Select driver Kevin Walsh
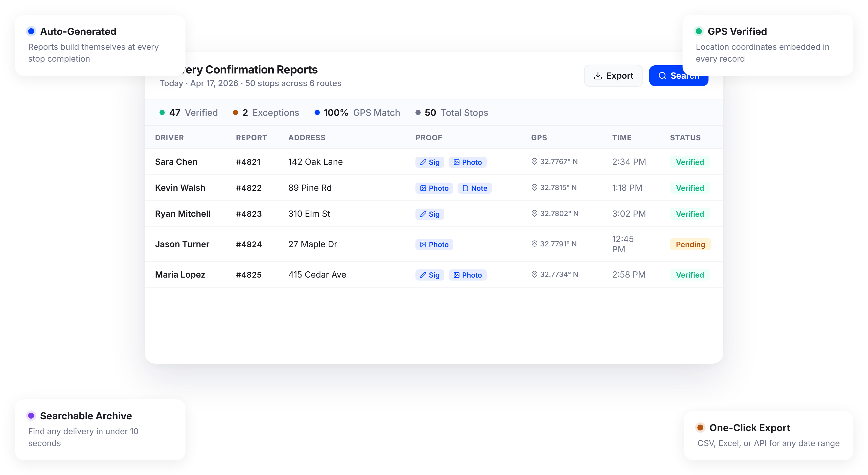 click(180, 188)
